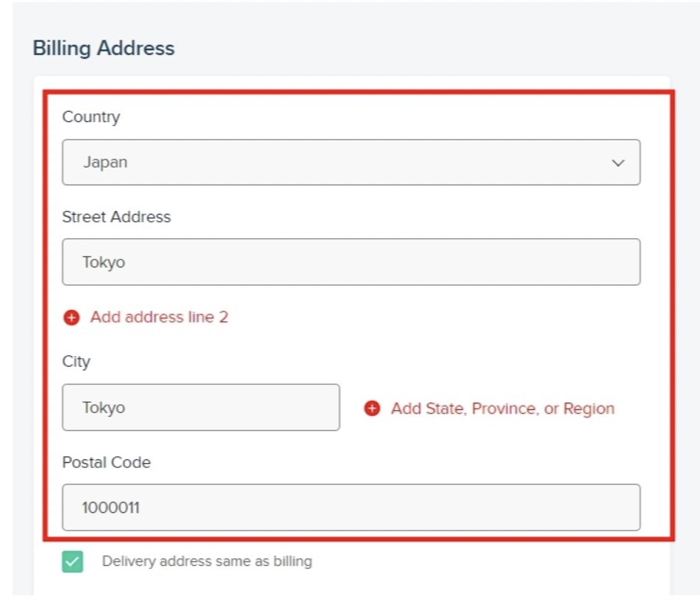The image size is (700, 607).
Task: Open Add State, Province, or Region link
Action: click(x=503, y=409)
